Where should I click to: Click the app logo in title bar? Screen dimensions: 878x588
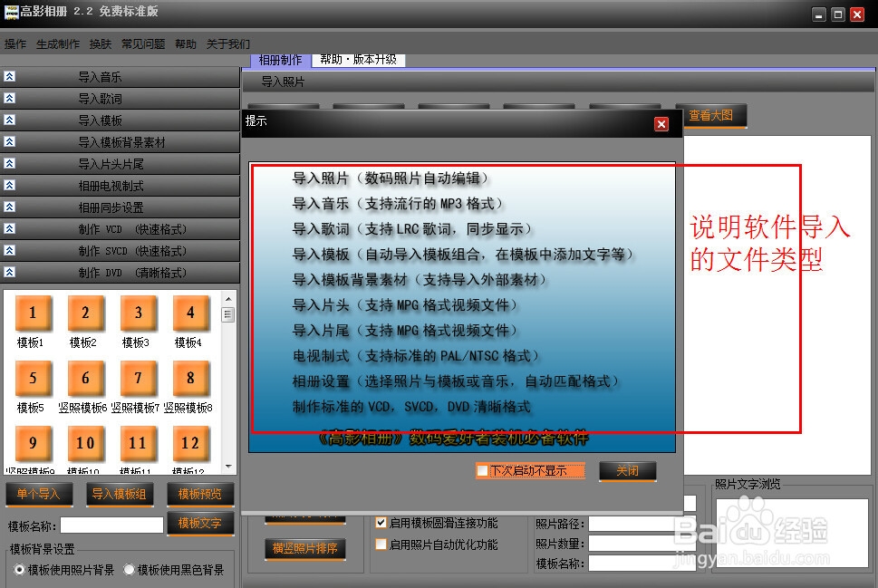tap(11, 13)
